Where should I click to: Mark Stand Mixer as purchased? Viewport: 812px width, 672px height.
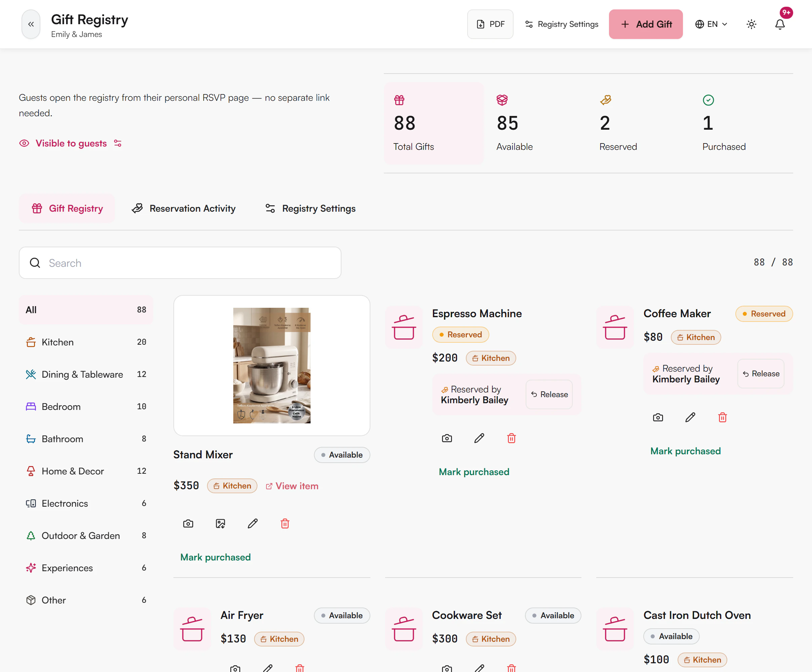tap(215, 557)
